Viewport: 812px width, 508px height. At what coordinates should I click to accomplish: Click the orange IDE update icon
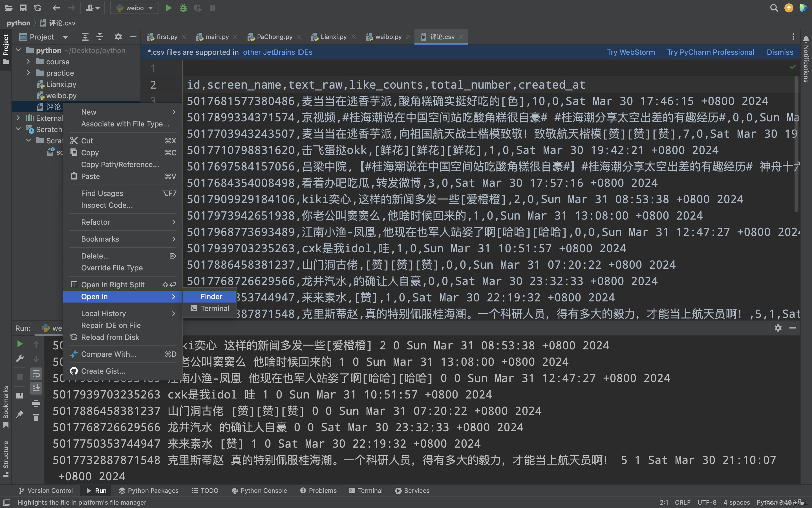point(789,8)
